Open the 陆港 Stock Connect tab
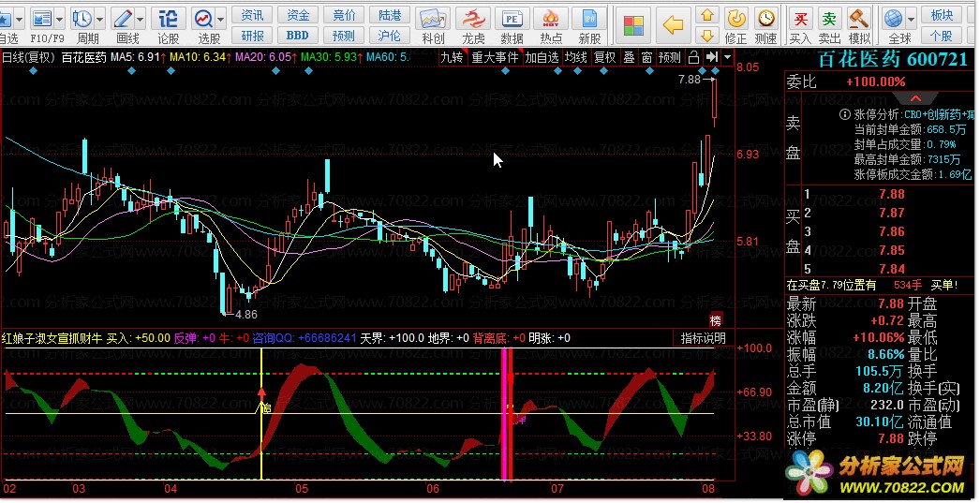 390,14
